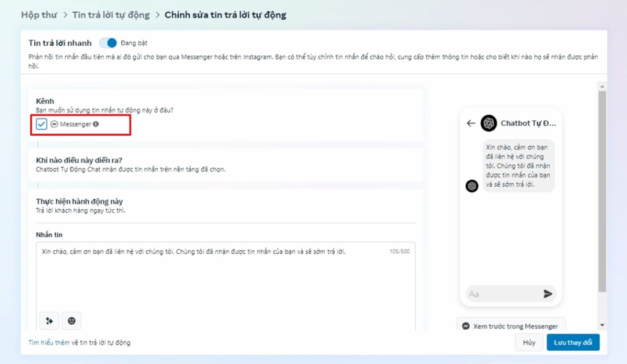Click the back arrow in the chat preview

pyautogui.click(x=471, y=123)
